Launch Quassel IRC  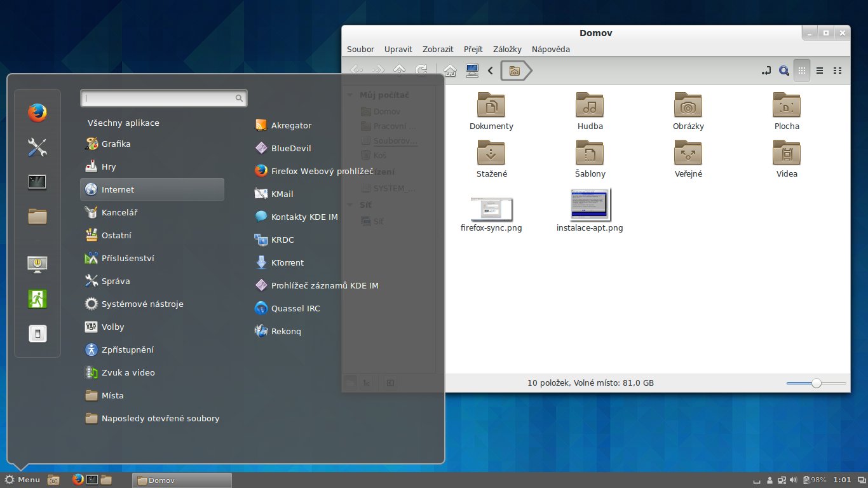coord(287,308)
